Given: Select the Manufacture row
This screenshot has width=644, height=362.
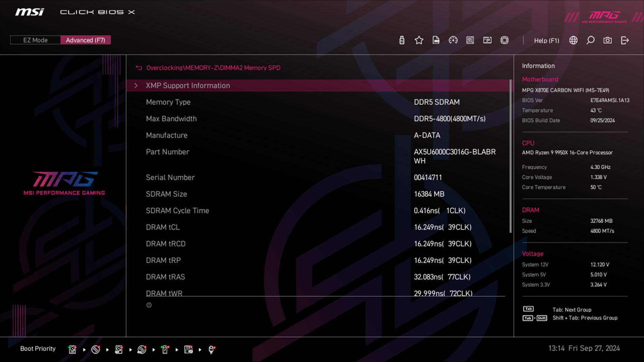Looking at the screenshot, I should pos(318,135).
